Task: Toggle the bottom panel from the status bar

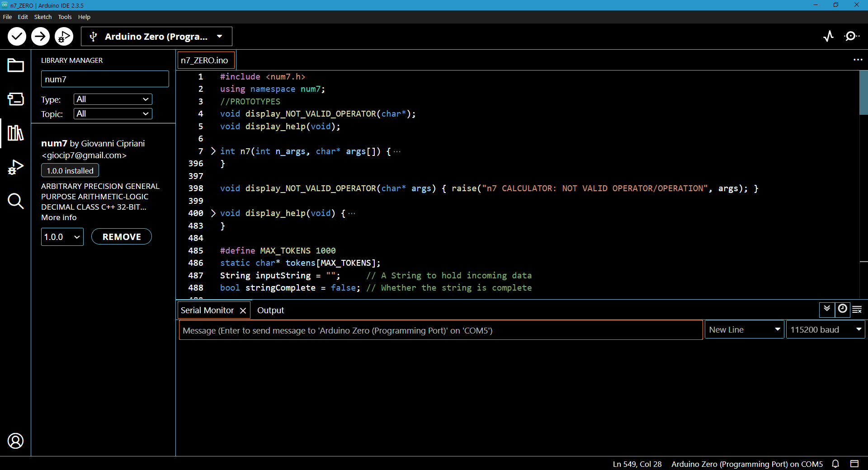Action: [x=854, y=464]
